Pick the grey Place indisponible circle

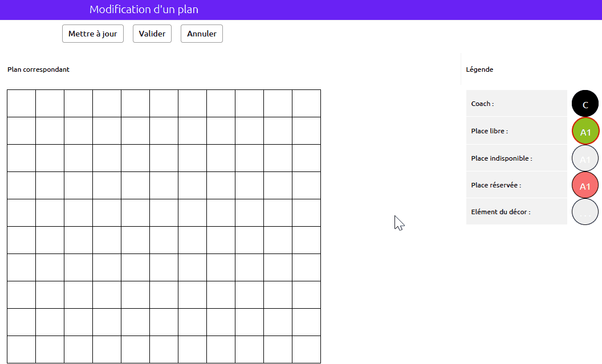[585, 158]
